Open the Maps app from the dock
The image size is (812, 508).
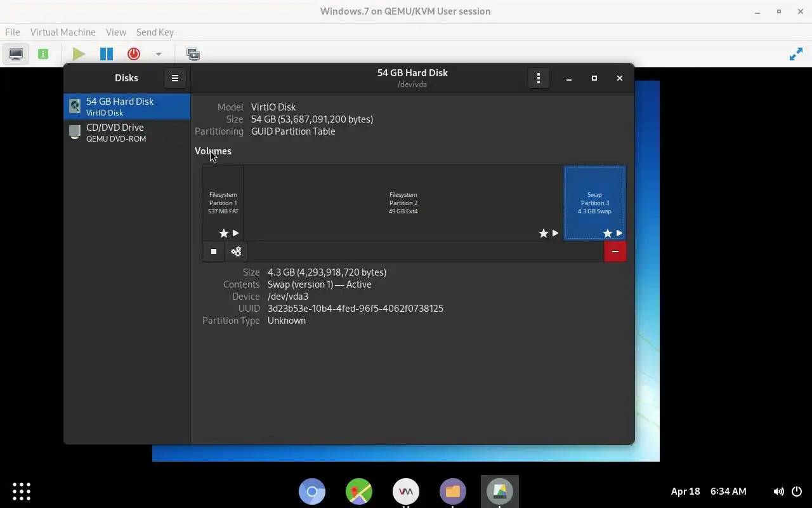coord(359,491)
